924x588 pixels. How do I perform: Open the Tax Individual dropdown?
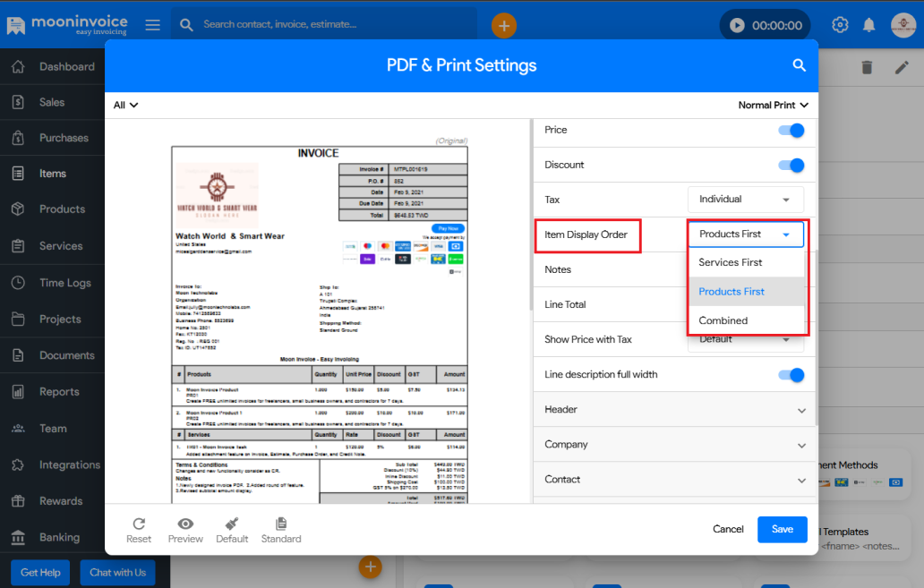point(745,200)
